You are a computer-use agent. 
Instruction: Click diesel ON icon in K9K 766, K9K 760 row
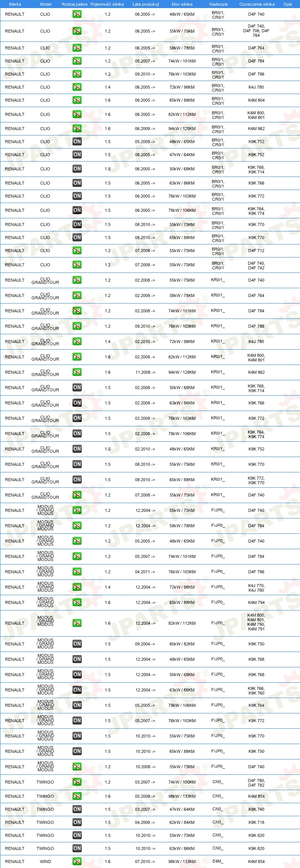[x=77, y=690]
